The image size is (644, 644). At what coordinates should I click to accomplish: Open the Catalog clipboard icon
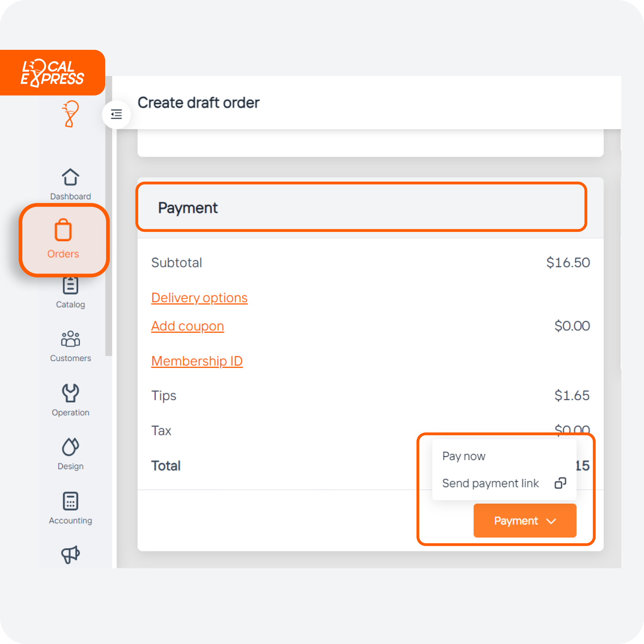click(x=70, y=286)
